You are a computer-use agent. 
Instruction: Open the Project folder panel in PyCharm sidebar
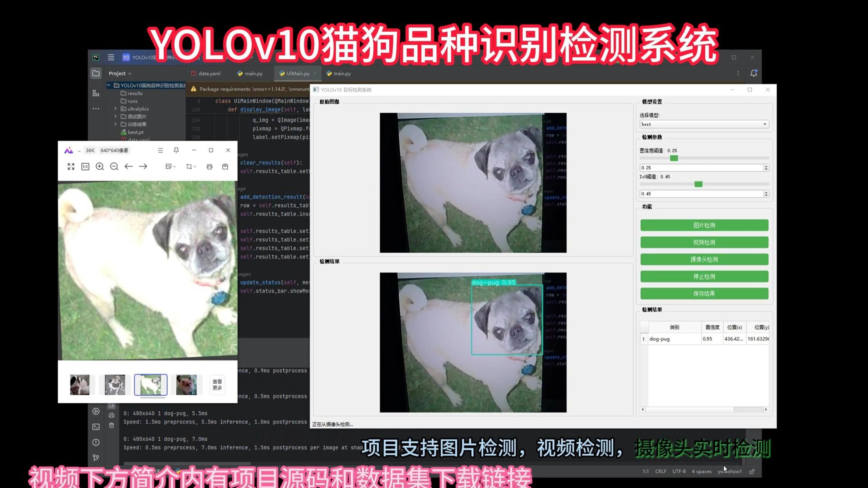coord(96,73)
